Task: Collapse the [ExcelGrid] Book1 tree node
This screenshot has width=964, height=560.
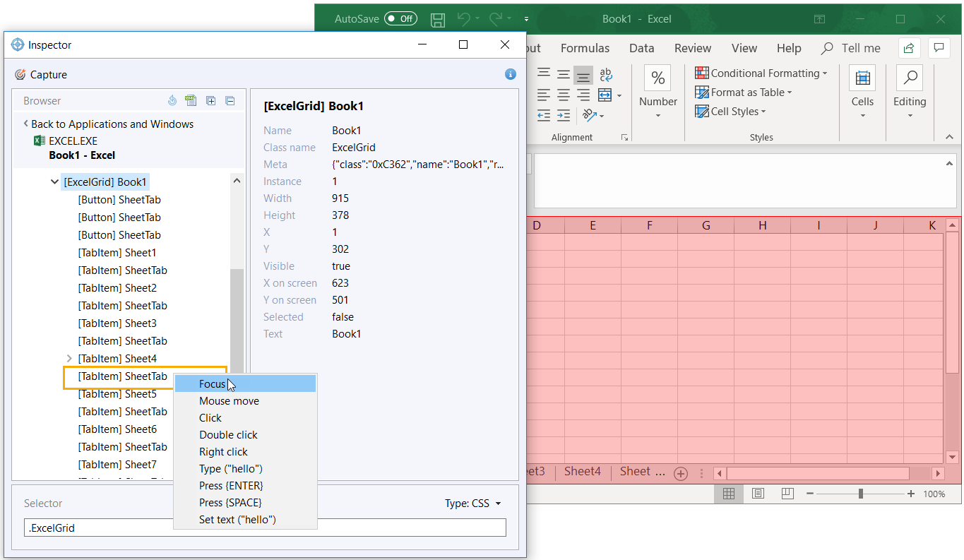Action: click(x=54, y=182)
